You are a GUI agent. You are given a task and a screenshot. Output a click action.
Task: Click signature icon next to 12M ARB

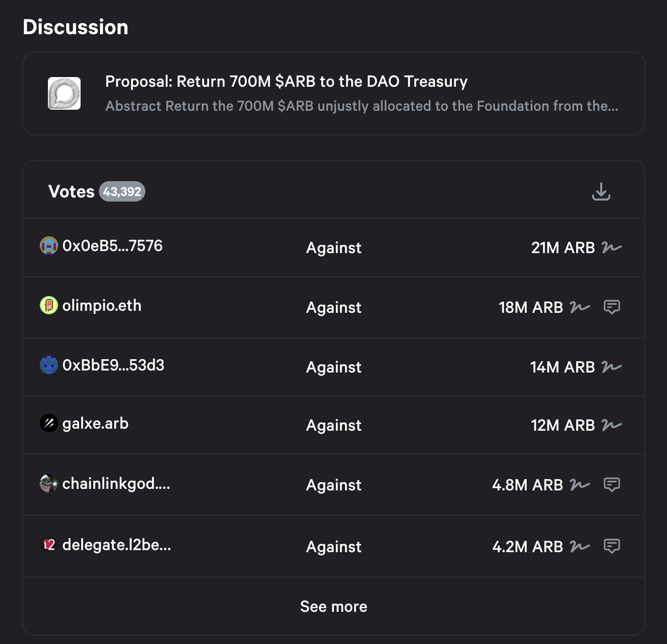click(611, 425)
